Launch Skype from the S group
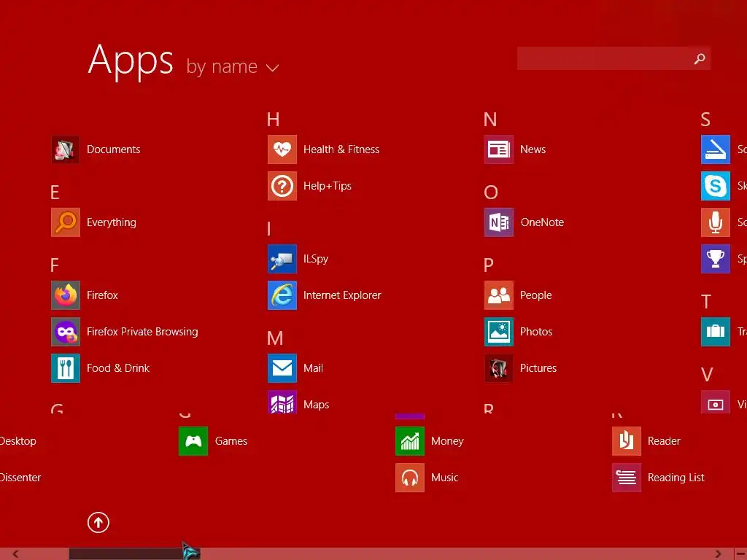The width and height of the screenshot is (747, 560). point(716,186)
